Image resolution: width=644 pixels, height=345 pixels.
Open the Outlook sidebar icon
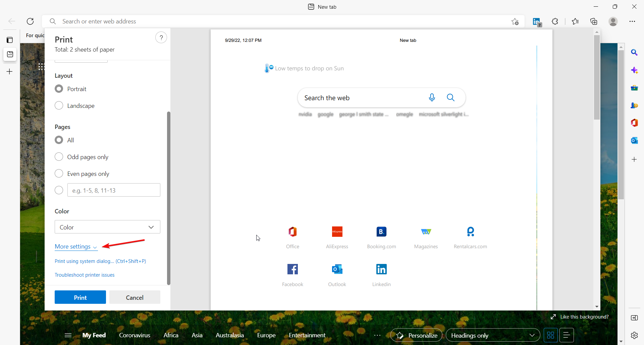[x=635, y=140]
